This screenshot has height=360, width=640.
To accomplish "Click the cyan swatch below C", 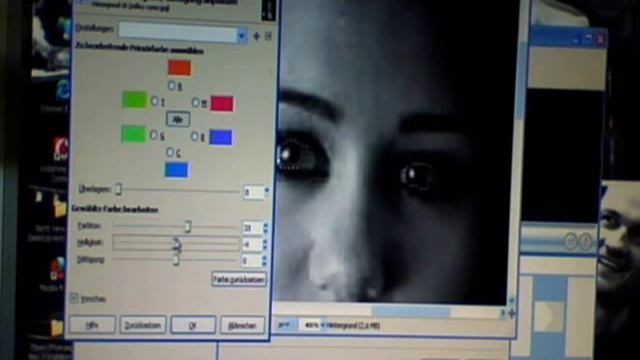I will (176, 170).
